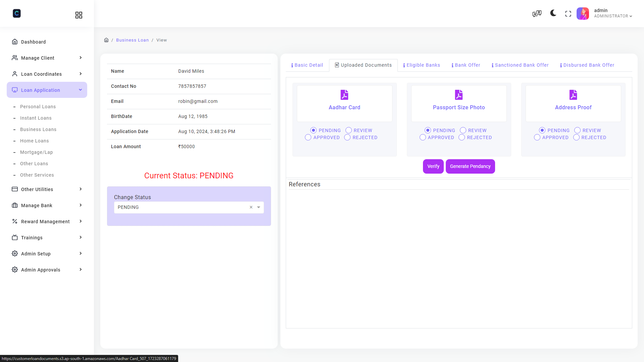Switch to the Eligible Banks tab
This screenshot has width=644, height=362.
click(x=421, y=65)
